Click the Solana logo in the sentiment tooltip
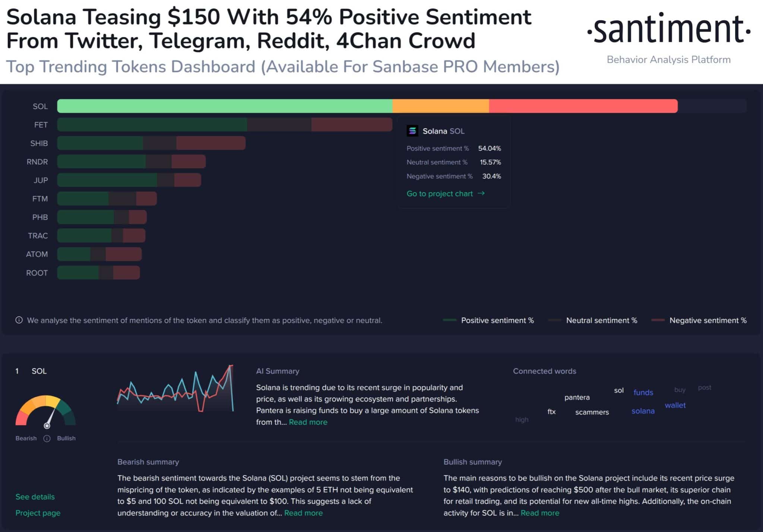Viewport: 763px width, 532px height. 413,131
